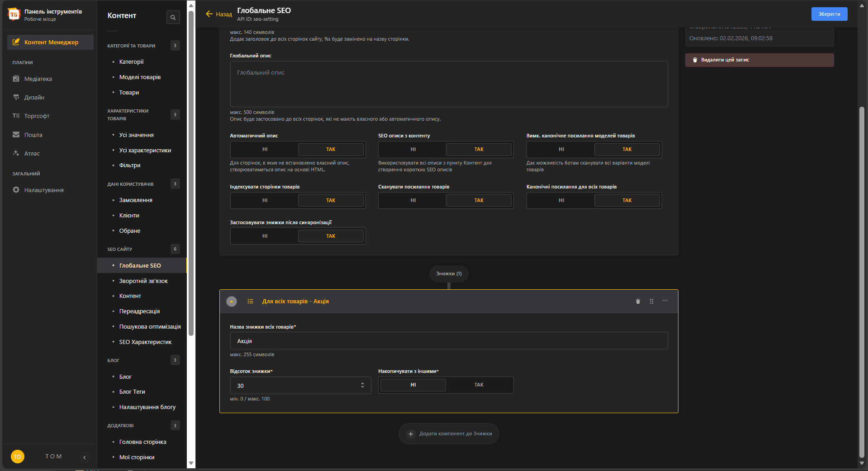868x471 pixels.
Task: Click the Зберегти save button
Action: (829, 14)
